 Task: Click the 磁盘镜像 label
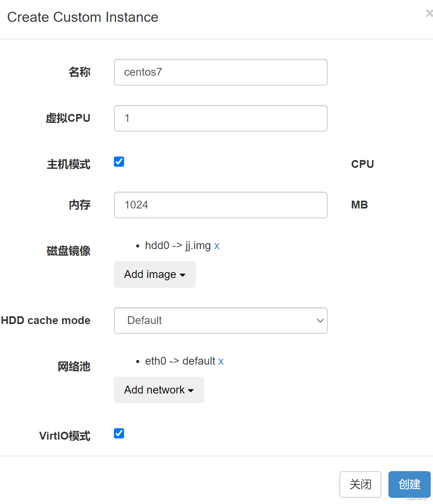(69, 251)
